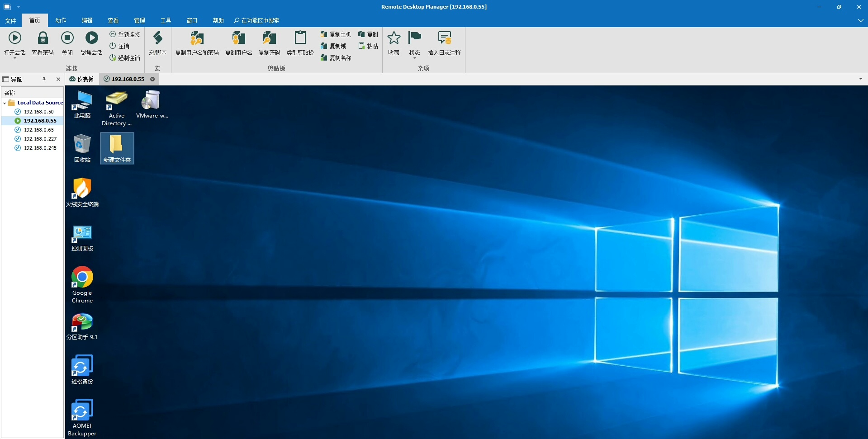Image resolution: width=868 pixels, height=439 pixels.
Task: Switch to the 查看 (View) ribbon tab
Action: 113,20
